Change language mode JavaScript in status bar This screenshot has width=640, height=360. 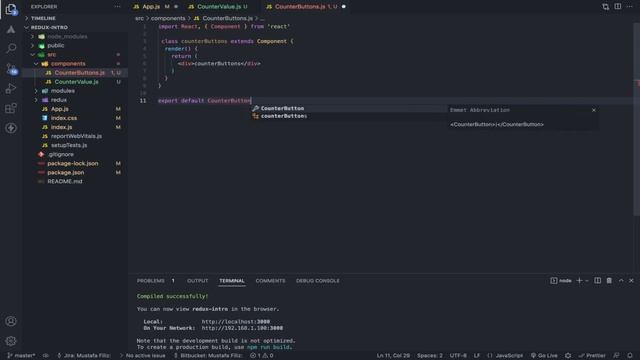tap(509, 356)
